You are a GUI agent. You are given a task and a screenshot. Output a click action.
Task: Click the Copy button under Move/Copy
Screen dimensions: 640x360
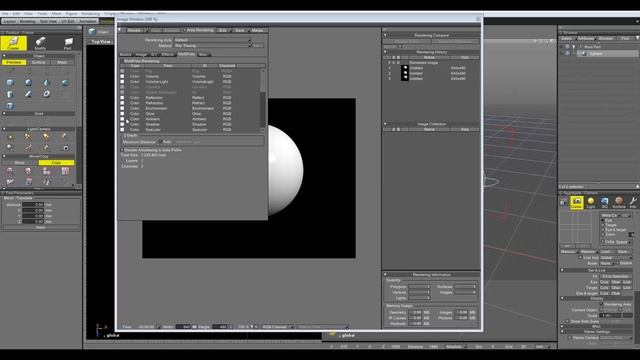[x=56, y=162]
